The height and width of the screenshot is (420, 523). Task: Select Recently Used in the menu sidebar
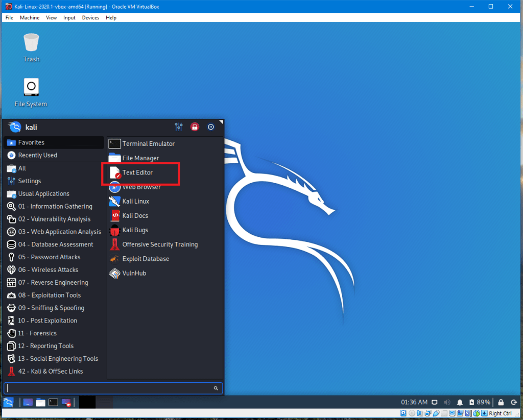[x=37, y=155]
